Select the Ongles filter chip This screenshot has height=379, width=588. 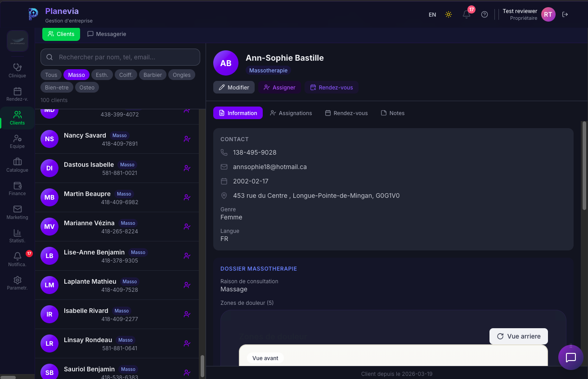(x=182, y=75)
